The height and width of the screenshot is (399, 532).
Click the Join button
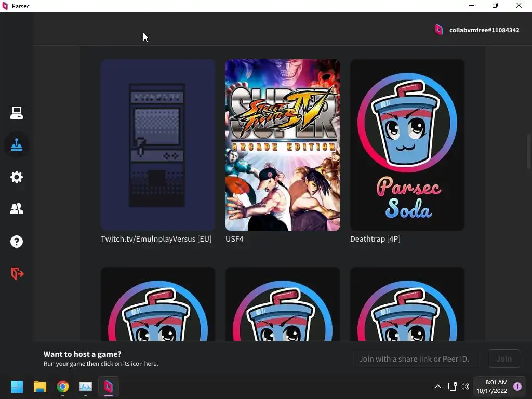[x=504, y=358]
